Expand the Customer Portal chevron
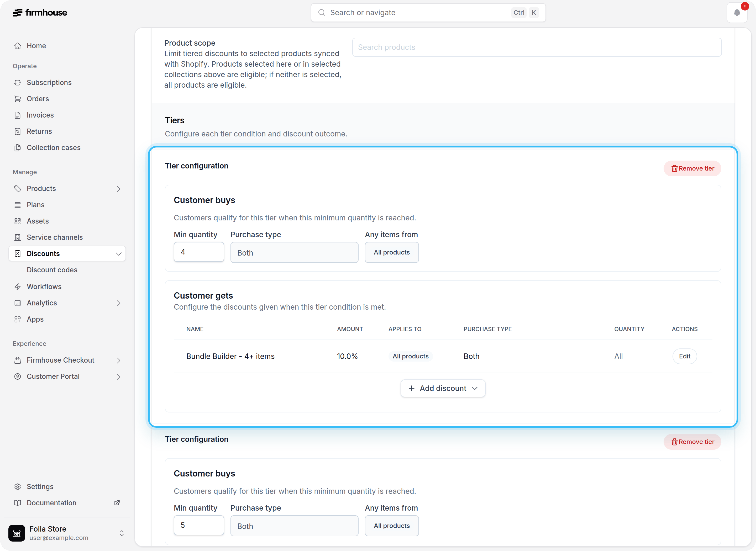The width and height of the screenshot is (756, 551). [x=118, y=377]
